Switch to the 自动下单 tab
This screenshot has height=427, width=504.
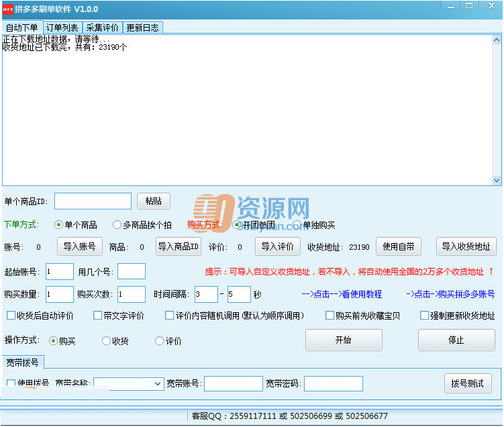point(22,28)
